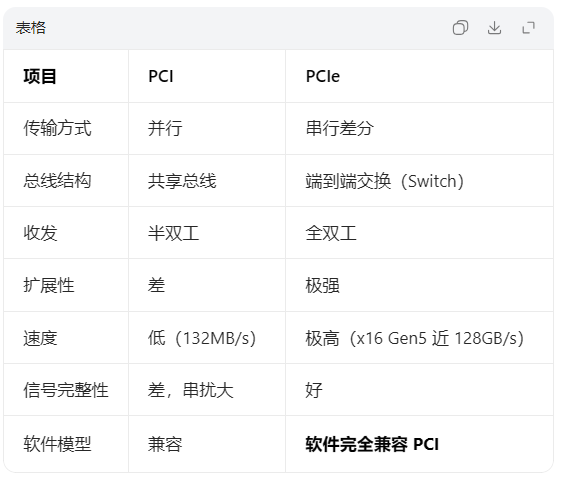Click the 端到端交换 (Switch) cell
The height and width of the screenshot is (478, 564).
385,181
